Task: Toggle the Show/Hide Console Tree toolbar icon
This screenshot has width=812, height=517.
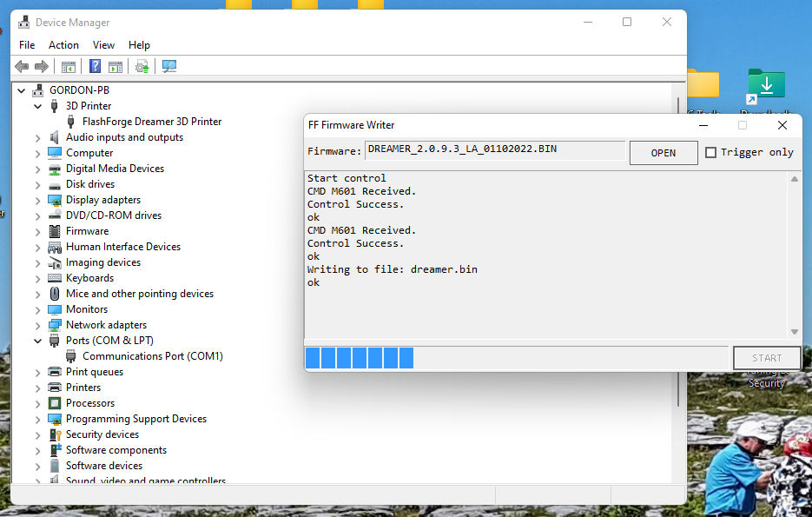Action: coord(68,66)
